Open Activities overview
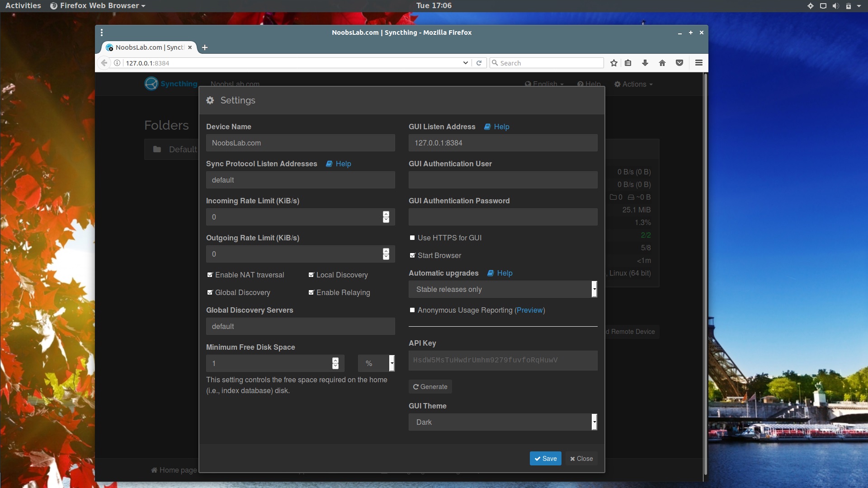Image resolution: width=868 pixels, height=488 pixels. click(x=23, y=5)
